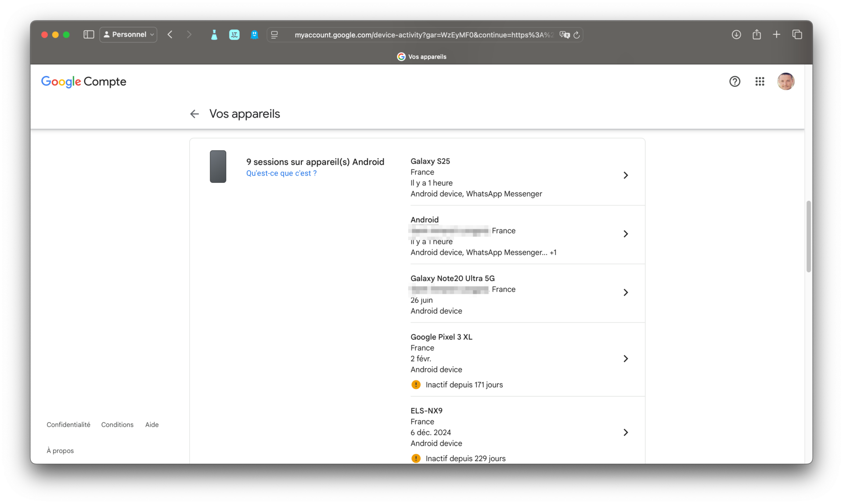Click the Galaxy Note20 Ultra 5G title
843x504 pixels.
pos(452,279)
